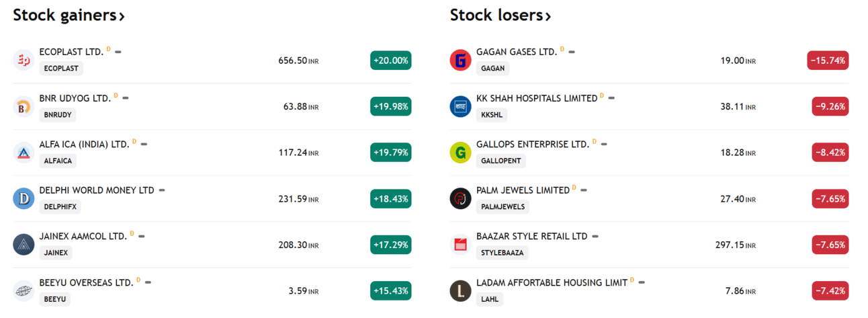Click the LAHL ticker symbol tag
This screenshot has height=318, width=868.
(x=490, y=299)
